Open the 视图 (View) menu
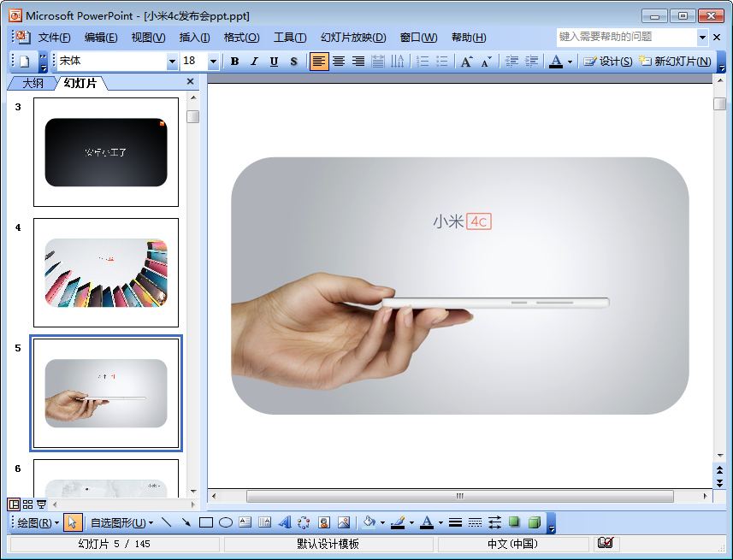The height and width of the screenshot is (560, 733). click(148, 38)
